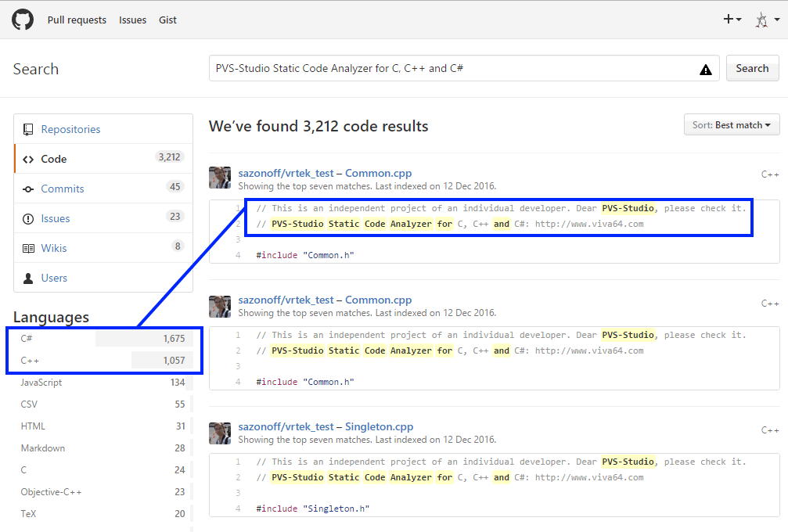Image resolution: width=788 pixels, height=532 pixels.
Task: Open the user avatar profile menu
Action: (x=768, y=20)
